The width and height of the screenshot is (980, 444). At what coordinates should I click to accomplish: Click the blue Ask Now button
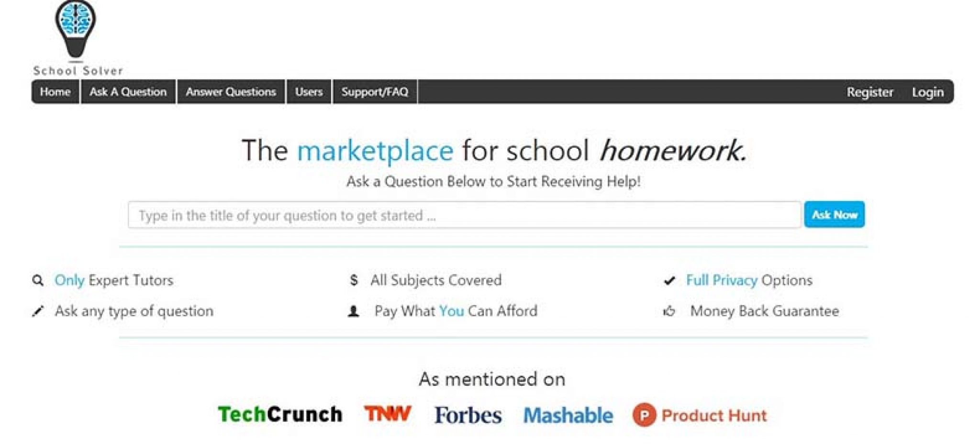click(x=834, y=214)
